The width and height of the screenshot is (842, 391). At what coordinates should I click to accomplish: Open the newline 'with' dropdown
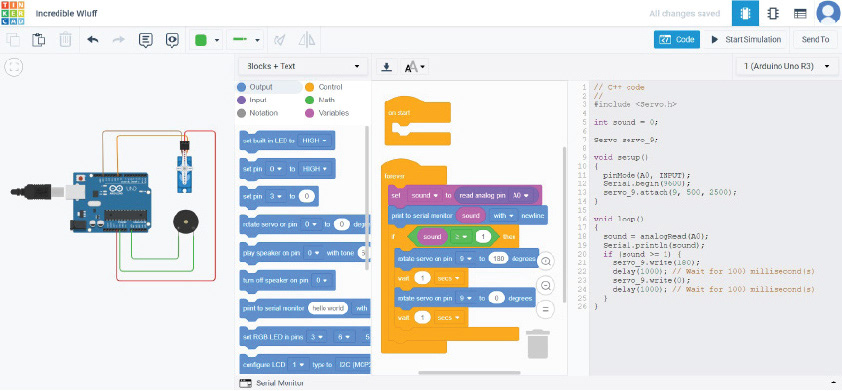point(504,216)
